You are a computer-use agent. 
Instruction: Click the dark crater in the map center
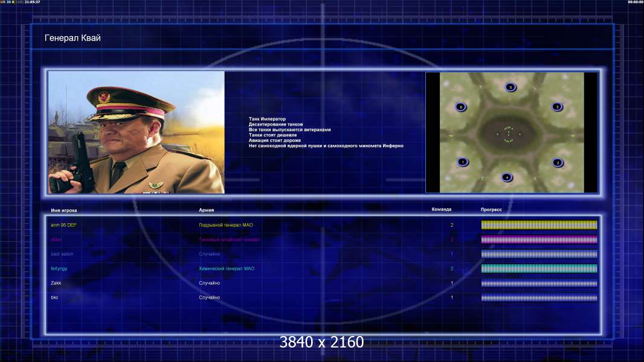coord(509,134)
